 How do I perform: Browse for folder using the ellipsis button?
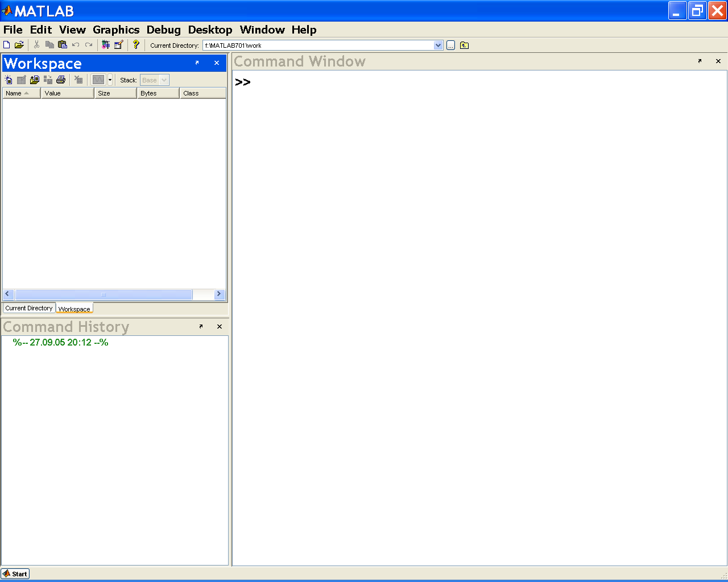450,45
